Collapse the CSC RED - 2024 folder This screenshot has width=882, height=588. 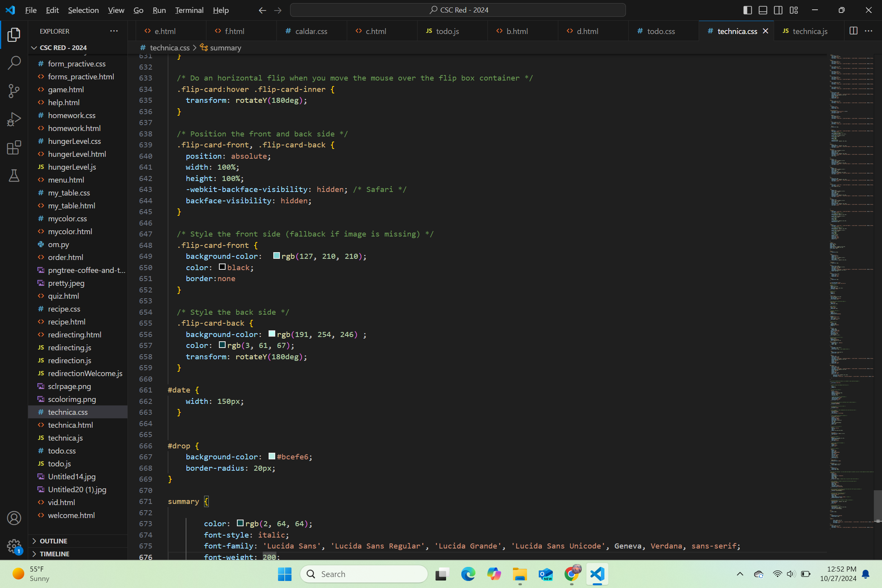[63, 47]
